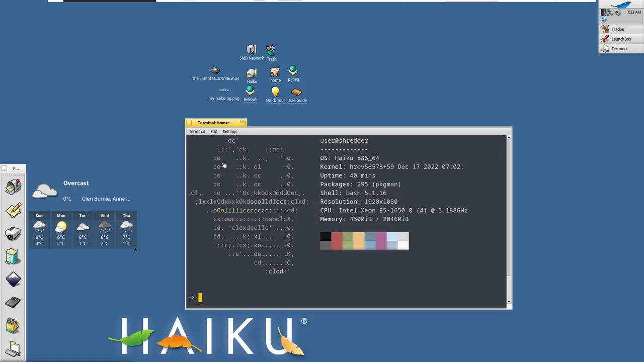Expand the Tracker entry in Deskbar

click(x=621, y=29)
